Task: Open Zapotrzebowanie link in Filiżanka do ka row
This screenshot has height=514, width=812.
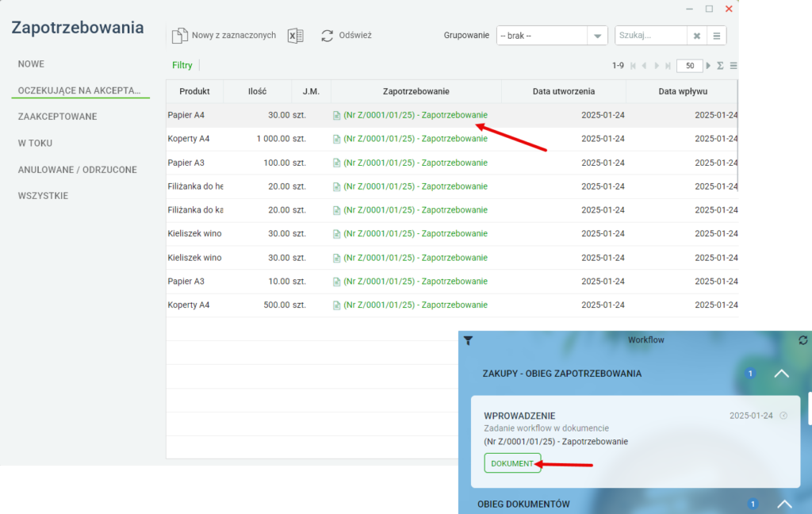Action: [x=416, y=210]
